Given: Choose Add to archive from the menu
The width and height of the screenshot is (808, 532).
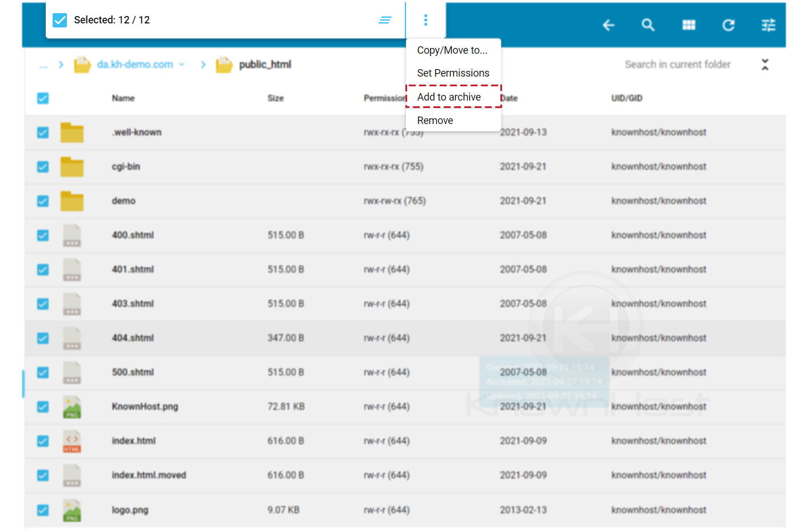Looking at the screenshot, I should coord(448,97).
